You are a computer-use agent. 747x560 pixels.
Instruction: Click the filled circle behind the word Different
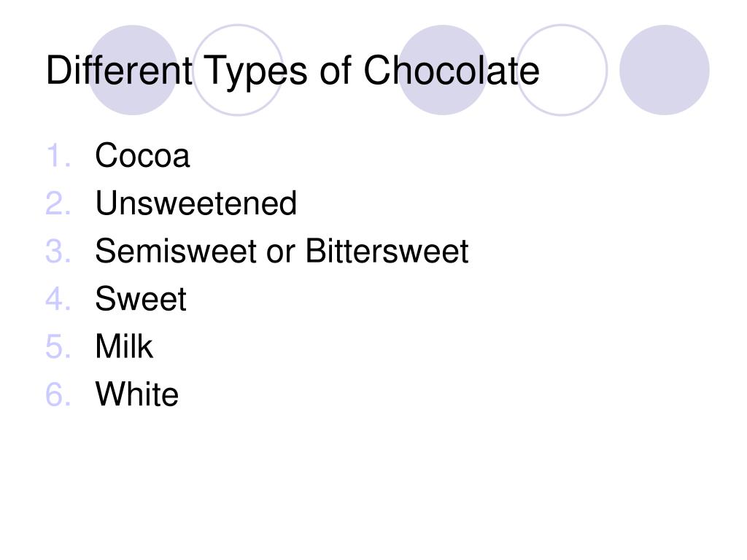point(133,70)
